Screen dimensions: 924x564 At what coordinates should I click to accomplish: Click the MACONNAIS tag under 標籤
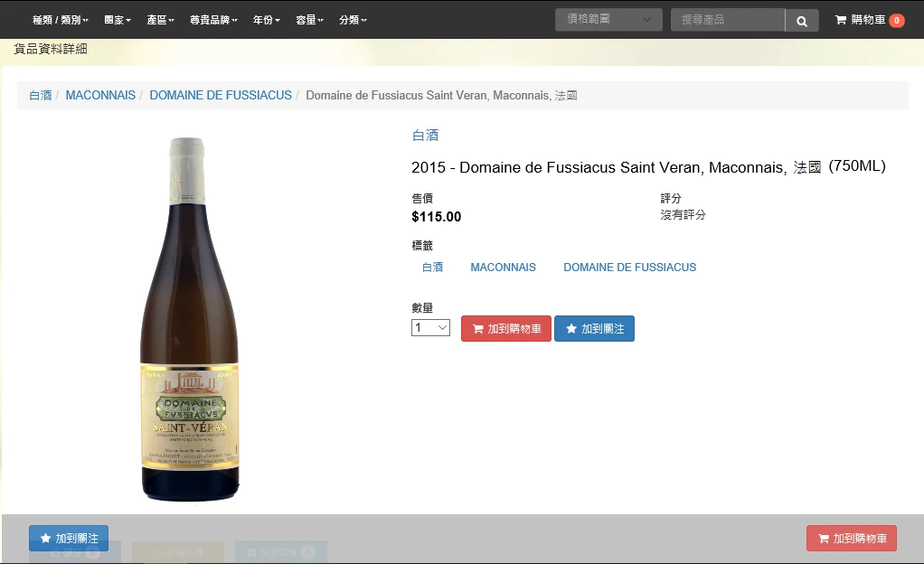coord(504,267)
